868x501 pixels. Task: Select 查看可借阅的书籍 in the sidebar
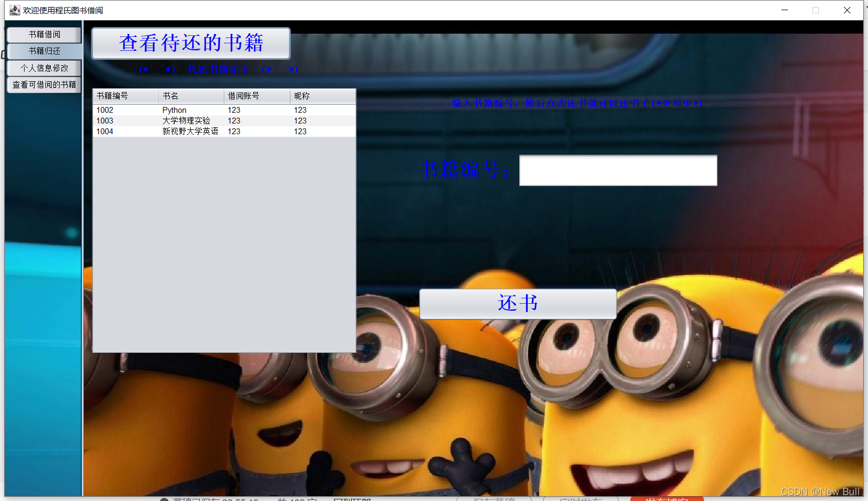[x=44, y=84]
